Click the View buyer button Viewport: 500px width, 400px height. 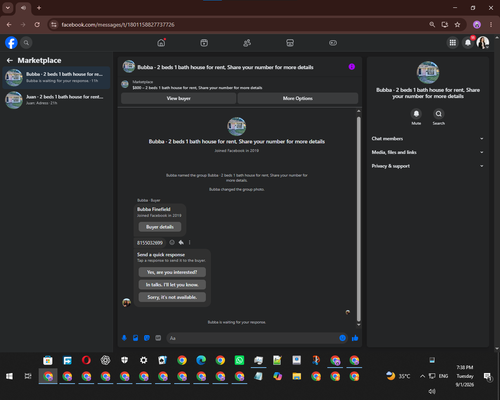pos(179,98)
